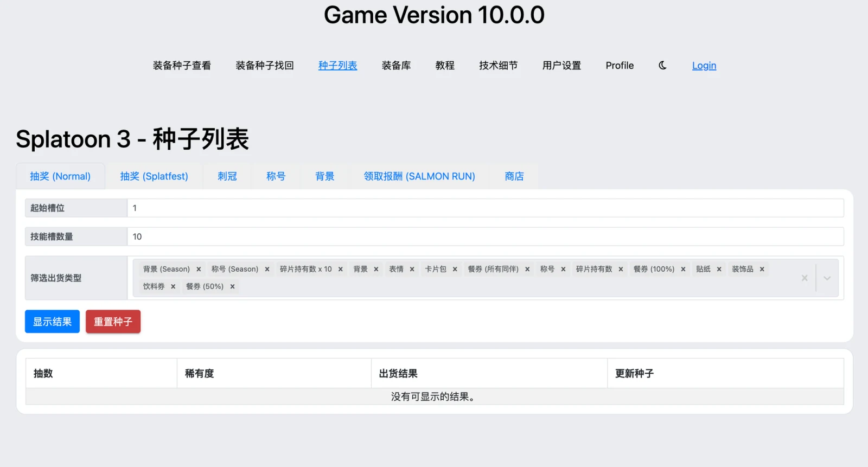Viewport: 868px width, 467px height.
Task: Open the 装备种子查看 page
Action: pyautogui.click(x=182, y=65)
